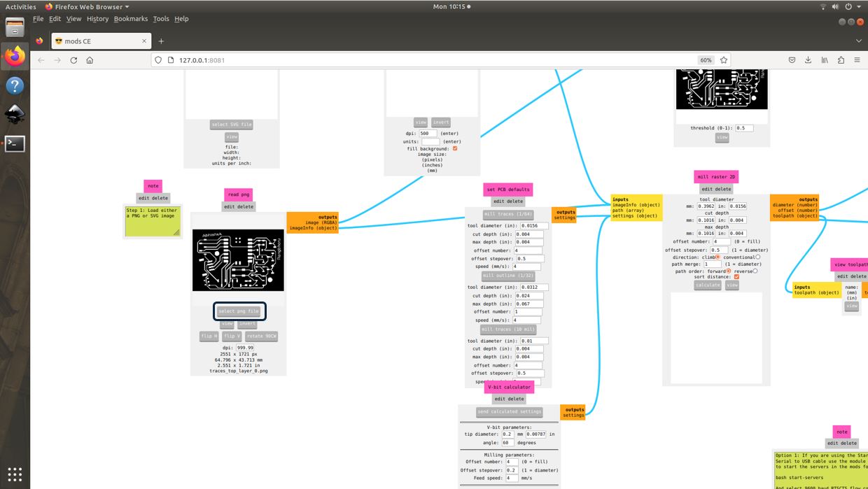Click Activities in the top bar
868x489 pixels.
point(20,6)
